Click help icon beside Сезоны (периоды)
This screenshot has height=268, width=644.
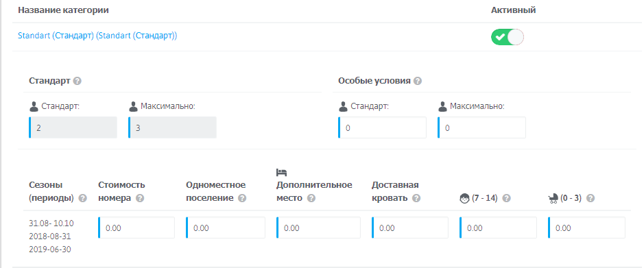pyautogui.click(x=82, y=198)
